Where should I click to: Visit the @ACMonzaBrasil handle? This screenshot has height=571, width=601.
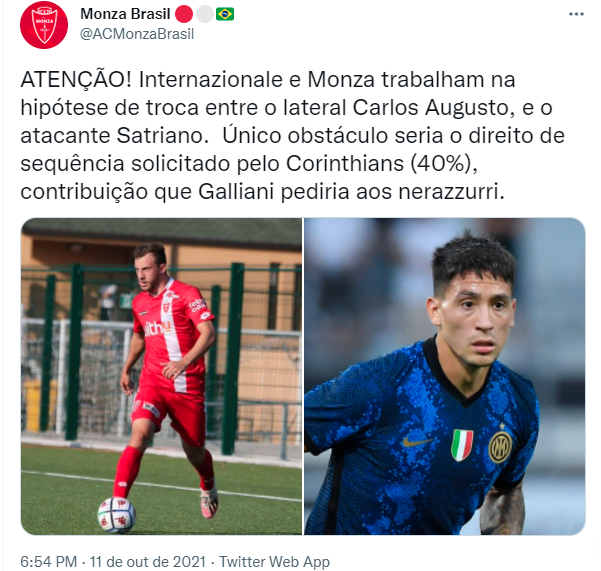coord(137,34)
